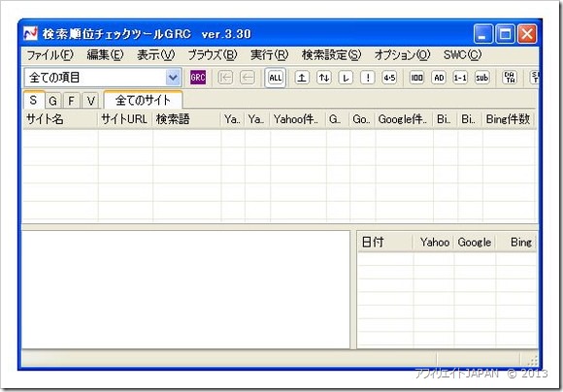
Task: Select the 全てのサイト tab
Action: pyautogui.click(x=143, y=100)
